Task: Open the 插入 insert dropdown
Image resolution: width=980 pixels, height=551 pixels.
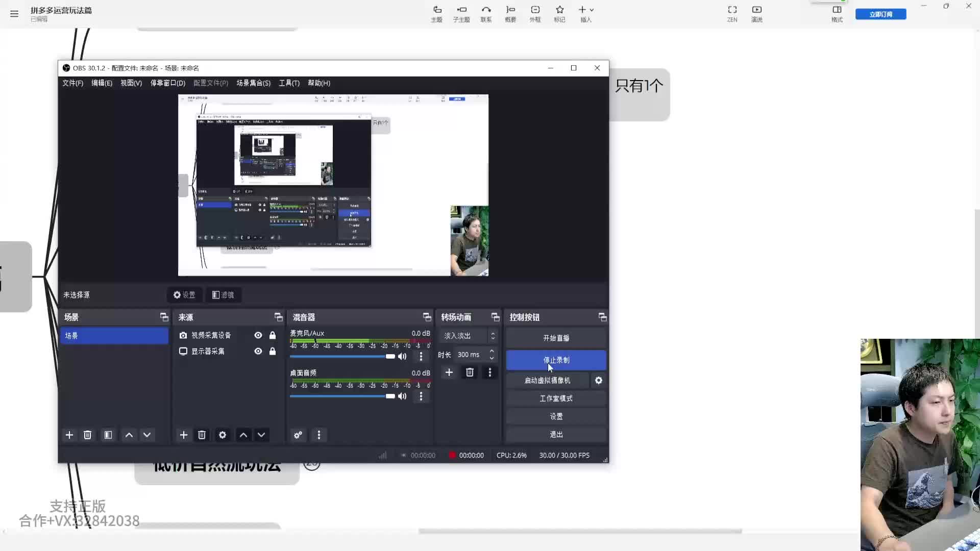Action: (586, 14)
